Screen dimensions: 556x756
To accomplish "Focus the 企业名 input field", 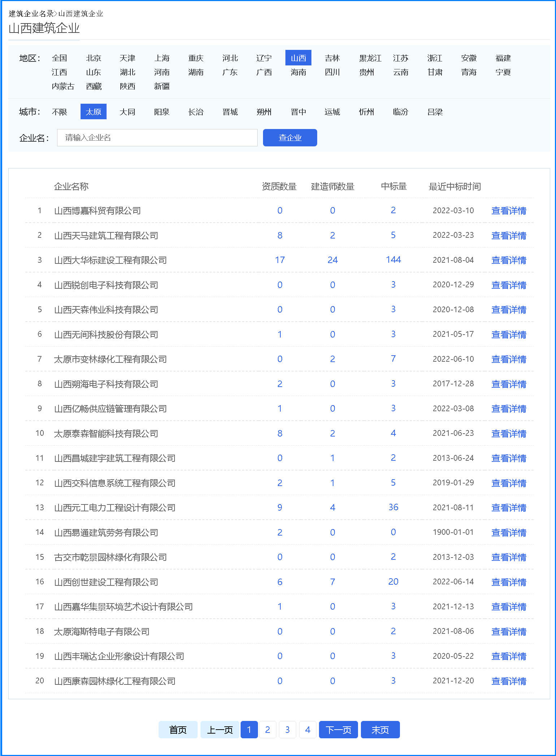I will coord(157,138).
